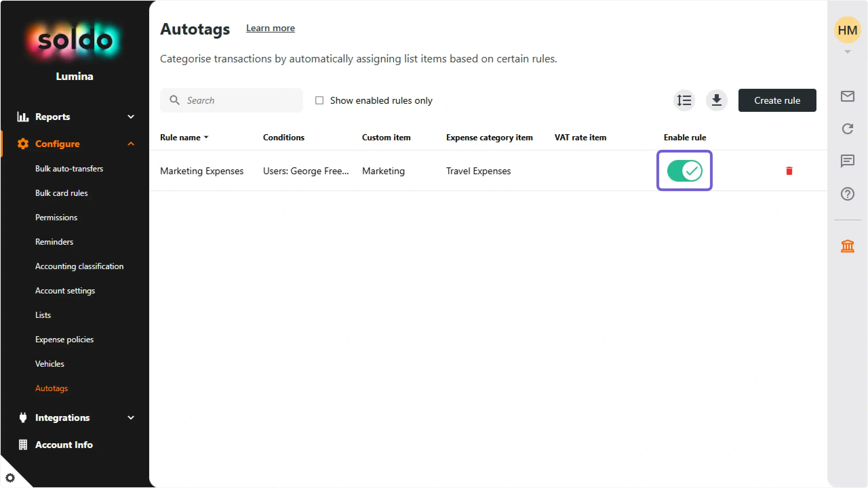Open Reminders page
The image size is (868, 488).
(x=54, y=242)
